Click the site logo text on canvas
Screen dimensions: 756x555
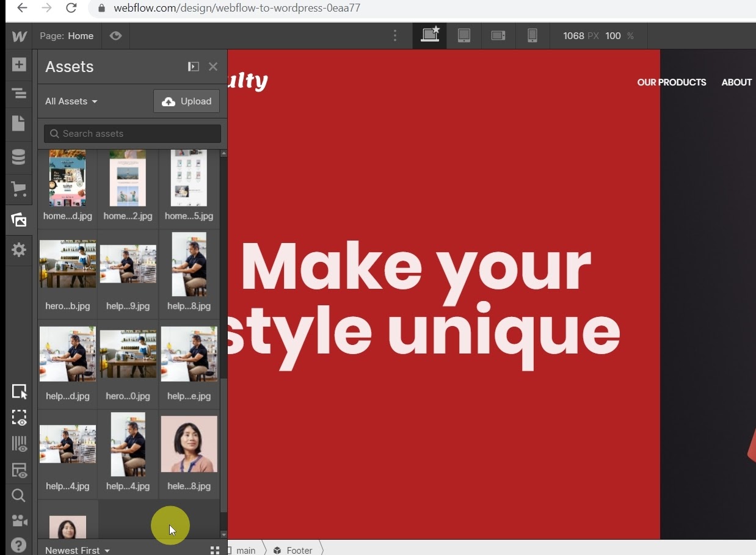pos(248,81)
